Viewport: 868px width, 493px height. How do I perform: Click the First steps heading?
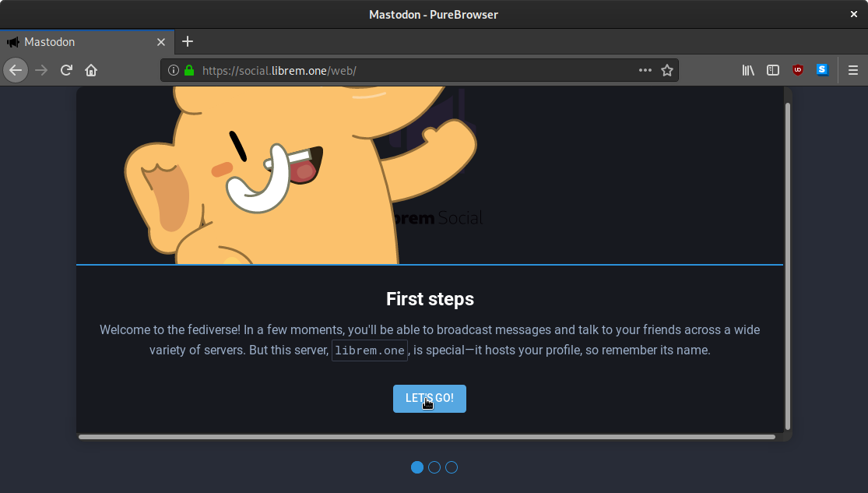[x=430, y=299]
